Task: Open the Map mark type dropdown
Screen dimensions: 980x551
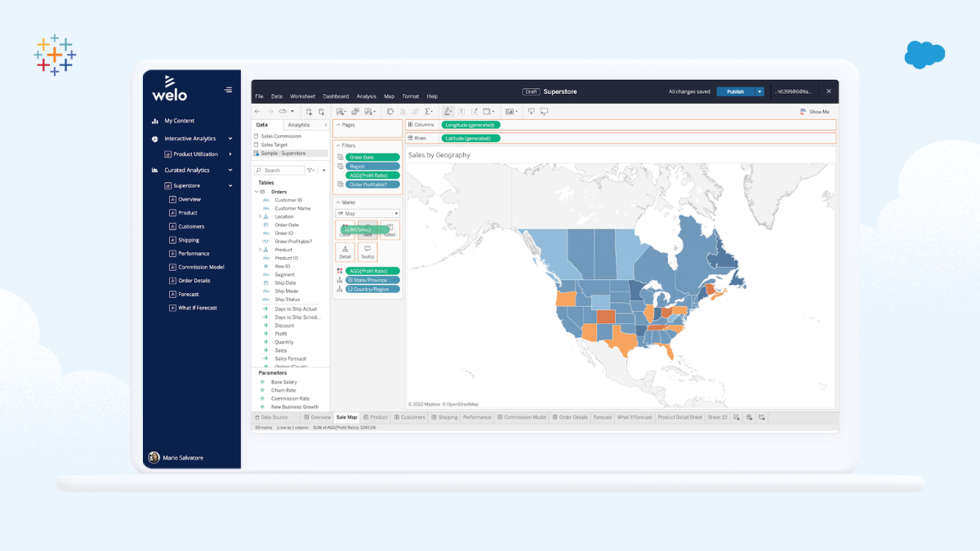Action: [x=394, y=213]
